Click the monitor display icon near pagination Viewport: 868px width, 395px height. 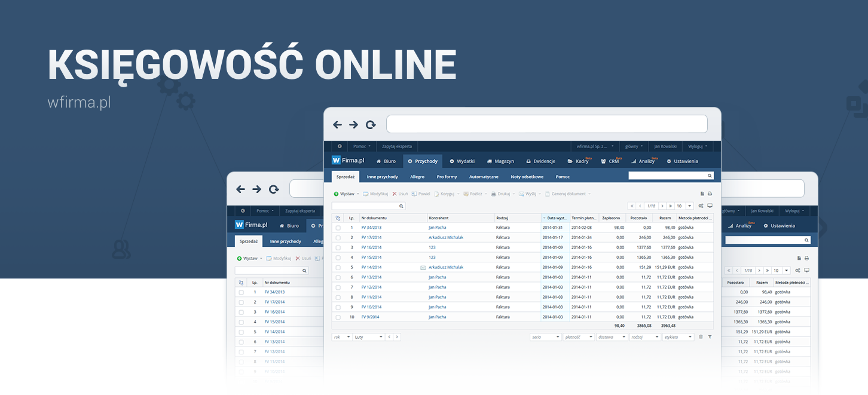(710, 206)
